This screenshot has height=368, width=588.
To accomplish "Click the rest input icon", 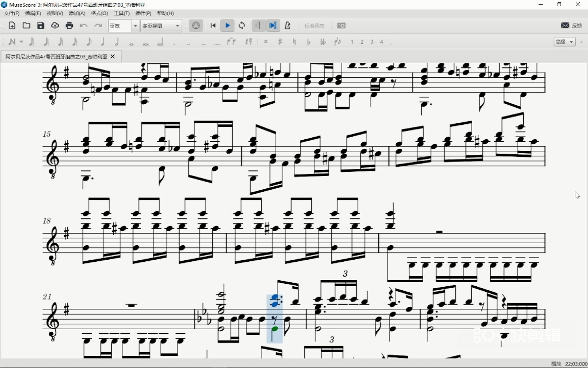I will 249,42.
